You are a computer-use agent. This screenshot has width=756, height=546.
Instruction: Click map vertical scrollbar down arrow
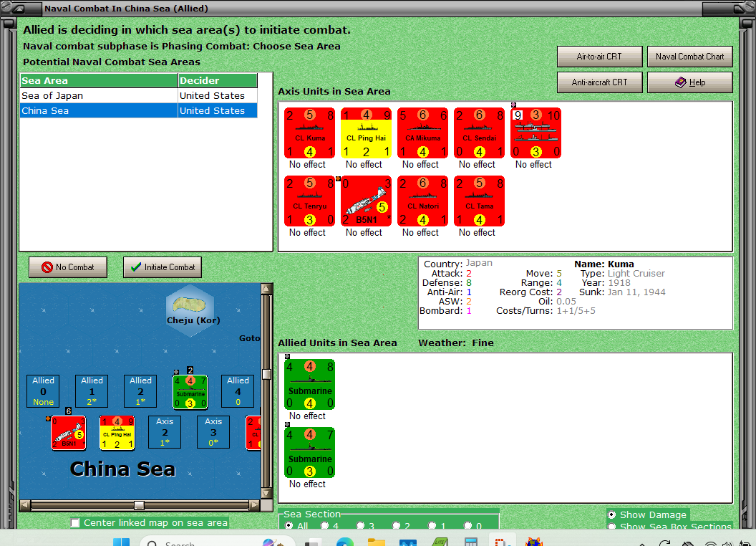point(266,494)
